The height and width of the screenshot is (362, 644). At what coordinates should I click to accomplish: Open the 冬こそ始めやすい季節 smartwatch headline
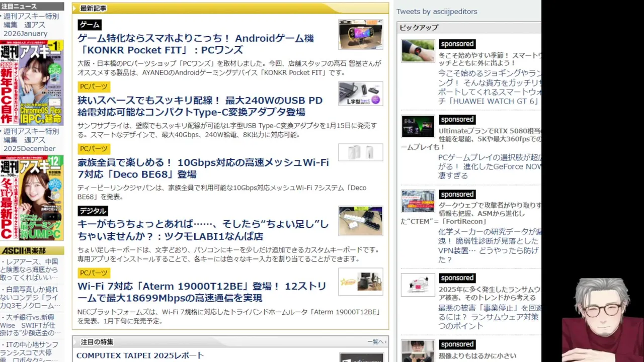coord(490,59)
